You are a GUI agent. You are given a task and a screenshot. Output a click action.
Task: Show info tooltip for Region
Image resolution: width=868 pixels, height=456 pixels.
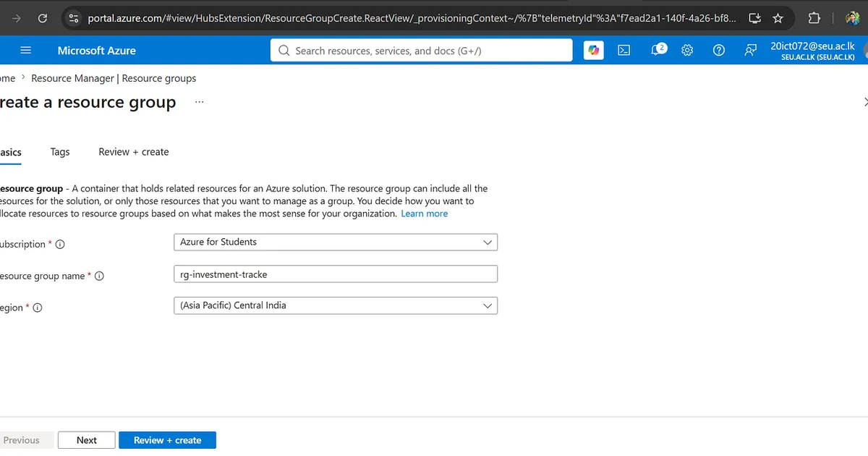click(x=38, y=308)
